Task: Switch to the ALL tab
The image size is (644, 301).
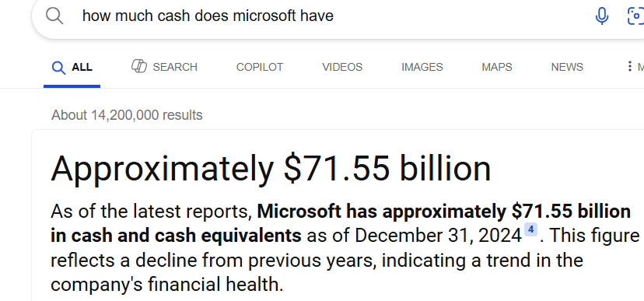Action: pos(72,67)
